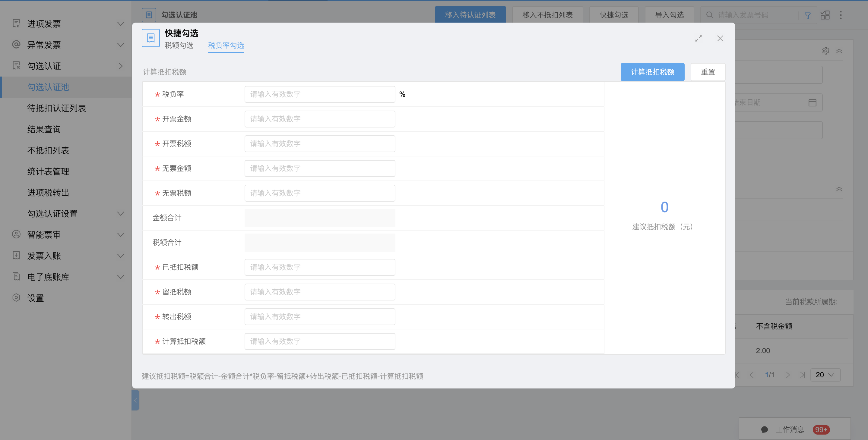Collapse the upper filter panel double-chevron
Screen dimensions: 868x440
(839, 51)
